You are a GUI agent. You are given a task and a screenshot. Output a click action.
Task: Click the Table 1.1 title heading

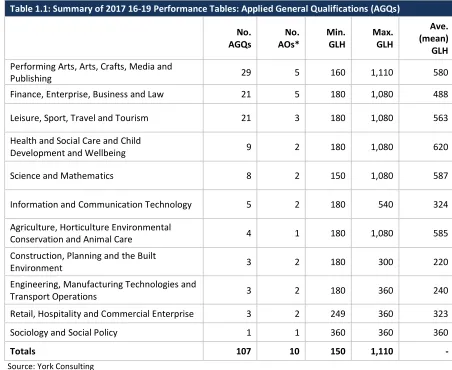(205, 8)
